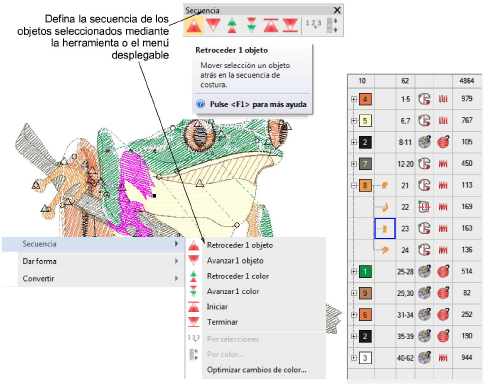The image size is (485, 385).
Task: Select Avanzar 1 color menu entry
Action: tap(233, 291)
